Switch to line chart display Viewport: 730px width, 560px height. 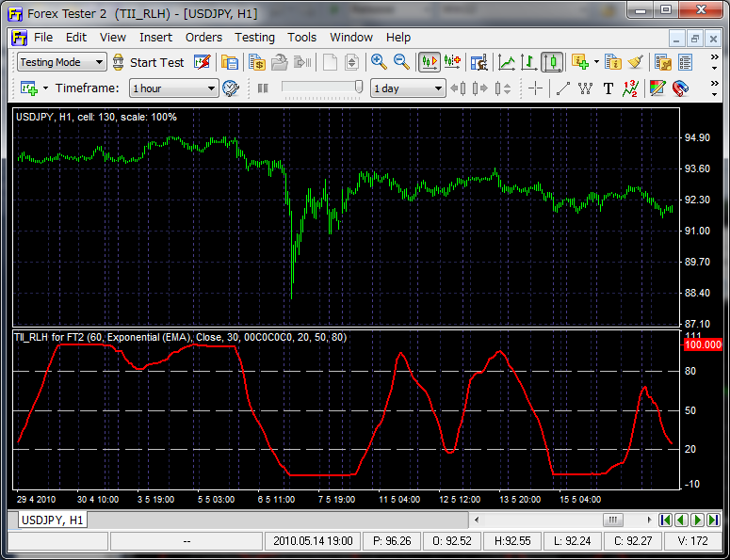[x=507, y=62]
